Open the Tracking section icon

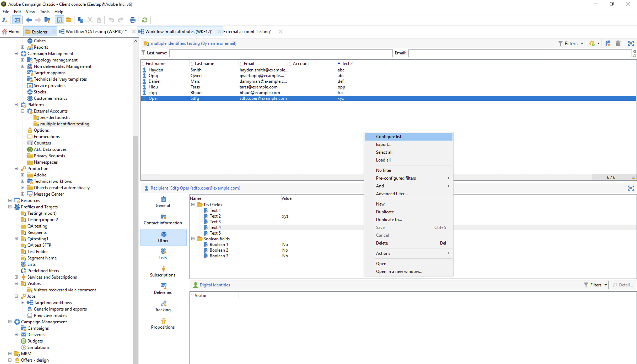point(163,303)
